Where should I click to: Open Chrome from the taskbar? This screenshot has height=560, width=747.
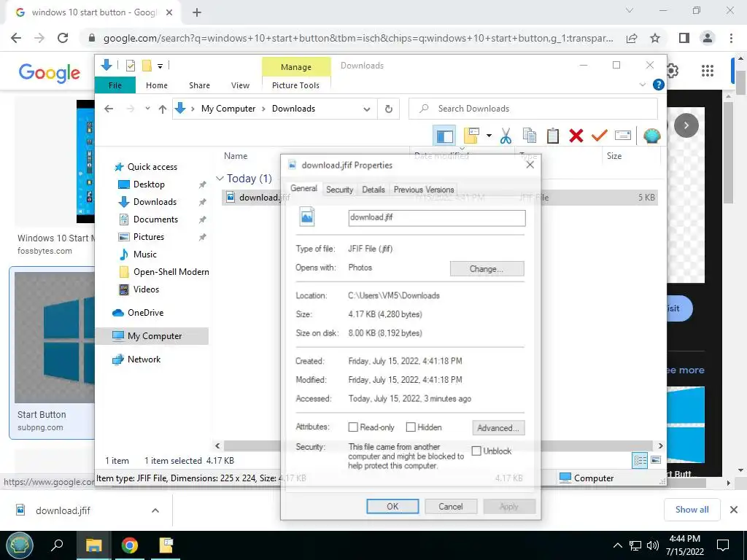coord(130,545)
